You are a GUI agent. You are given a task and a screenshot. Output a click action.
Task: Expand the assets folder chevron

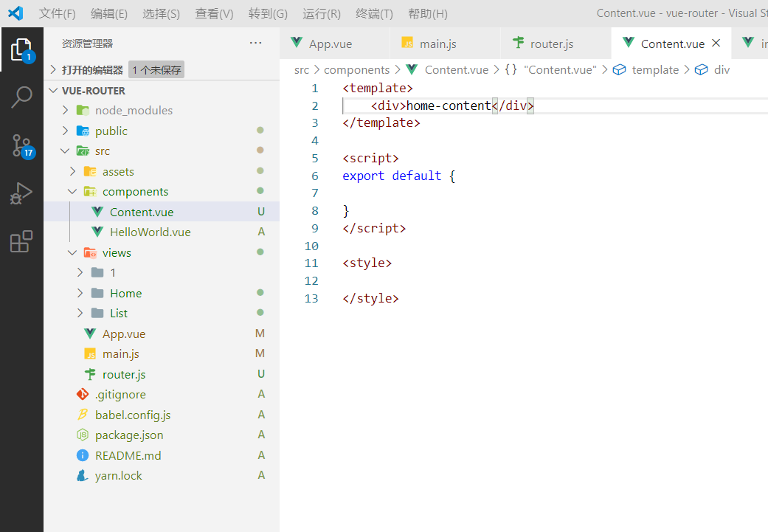pyautogui.click(x=72, y=171)
